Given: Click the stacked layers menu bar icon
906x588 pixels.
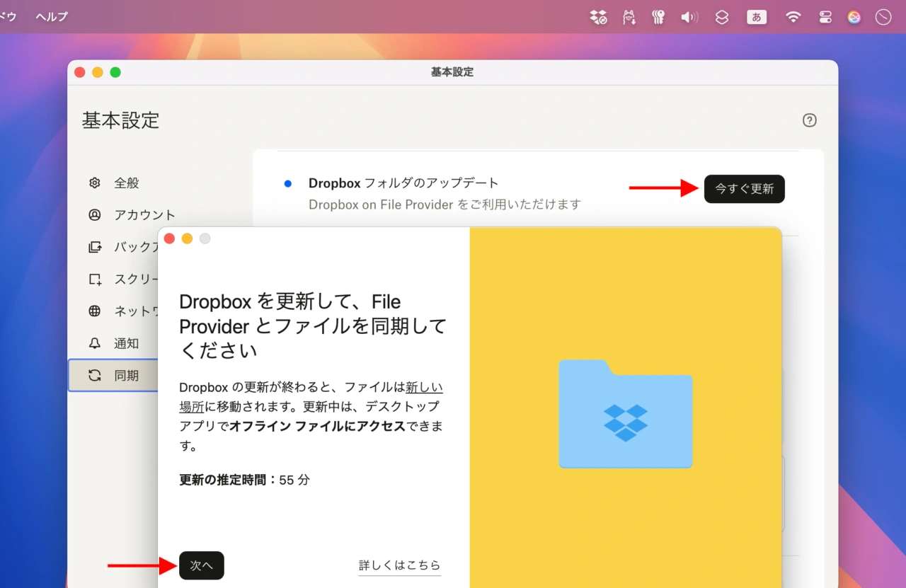Looking at the screenshot, I should click(722, 17).
